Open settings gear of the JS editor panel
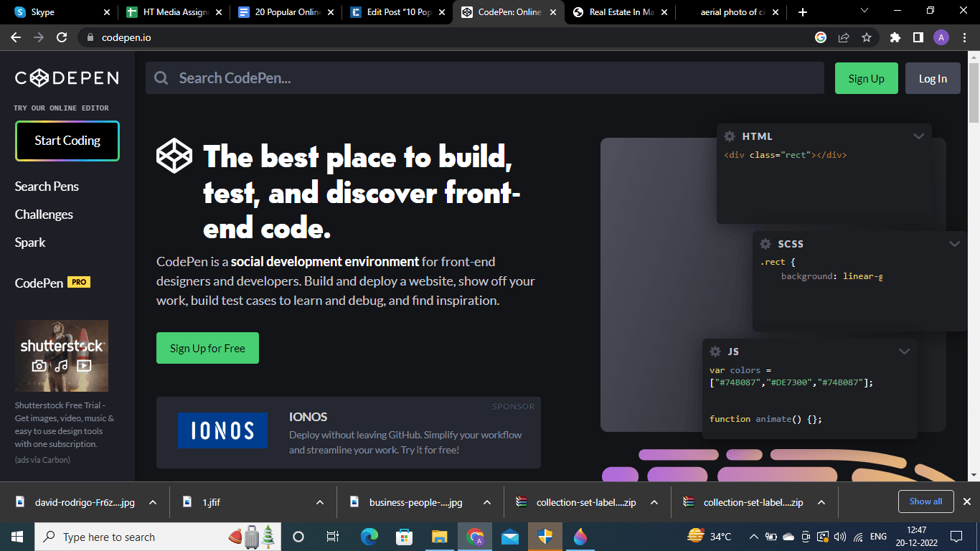The width and height of the screenshot is (980, 551). (x=715, y=352)
